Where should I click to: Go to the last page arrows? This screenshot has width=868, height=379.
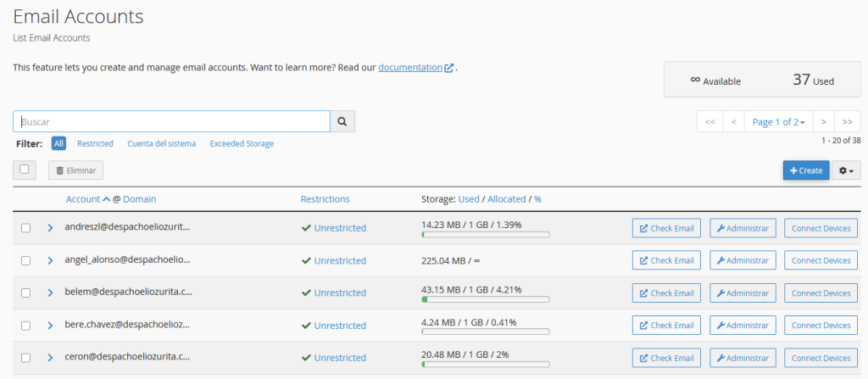click(x=847, y=122)
